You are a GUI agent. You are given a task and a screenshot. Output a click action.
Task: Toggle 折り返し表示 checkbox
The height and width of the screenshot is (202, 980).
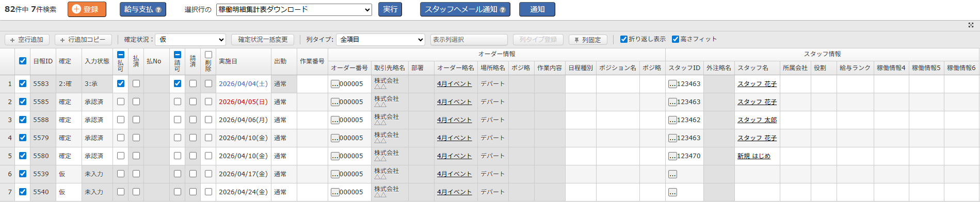624,39
